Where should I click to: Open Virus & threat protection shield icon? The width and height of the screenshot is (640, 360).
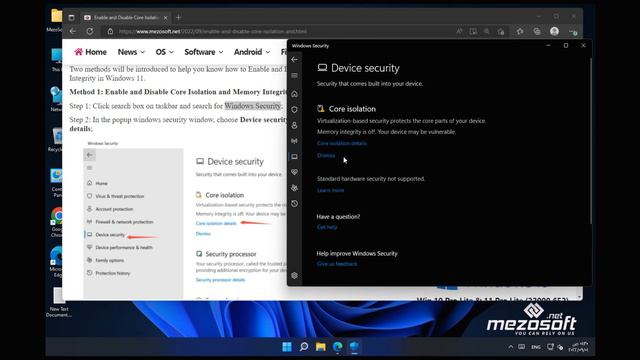[x=294, y=110]
